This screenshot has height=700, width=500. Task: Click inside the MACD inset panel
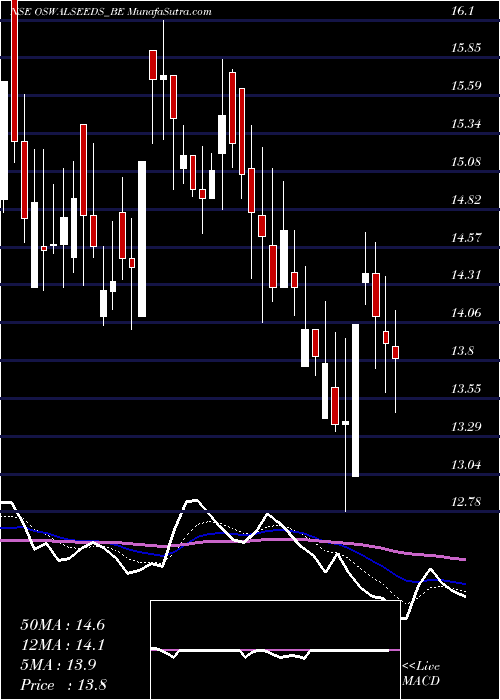pos(275,650)
